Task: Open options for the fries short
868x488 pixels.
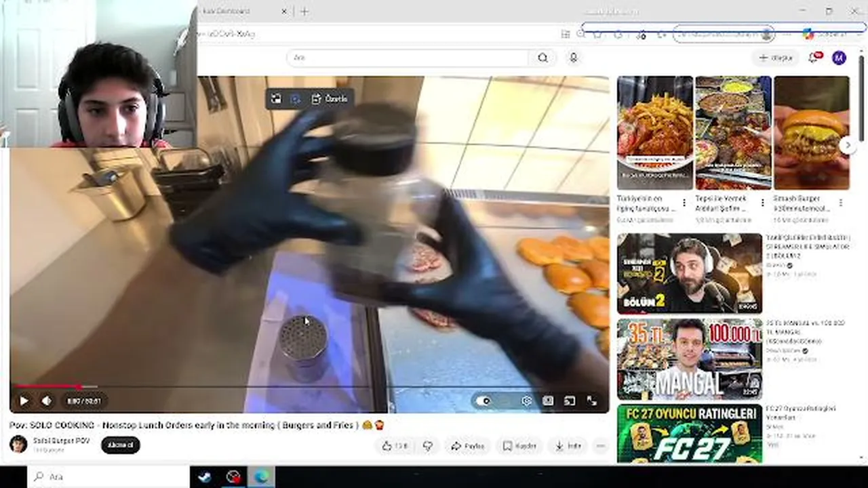Action: click(684, 202)
